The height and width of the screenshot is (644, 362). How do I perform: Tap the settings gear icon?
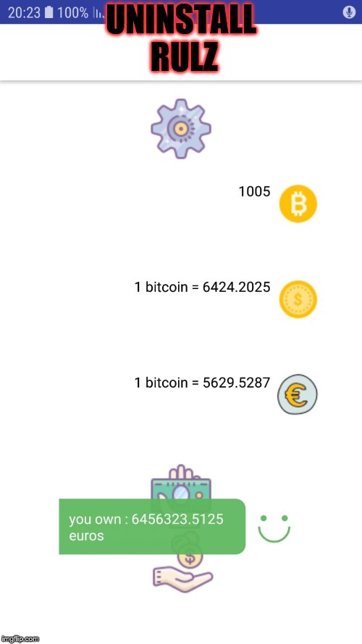coord(181,128)
